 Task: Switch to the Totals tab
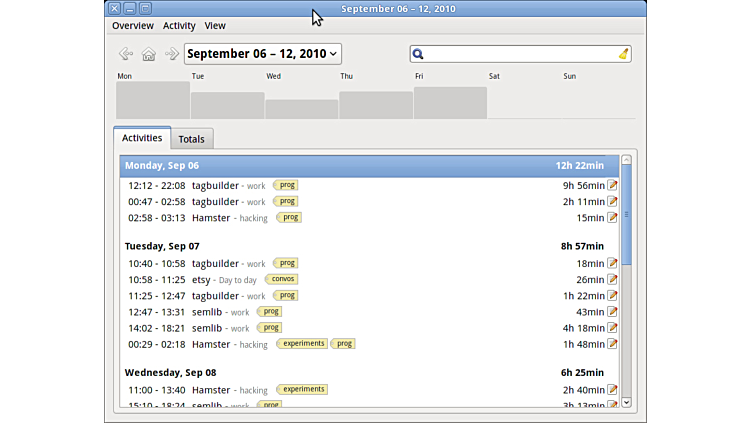pos(192,139)
